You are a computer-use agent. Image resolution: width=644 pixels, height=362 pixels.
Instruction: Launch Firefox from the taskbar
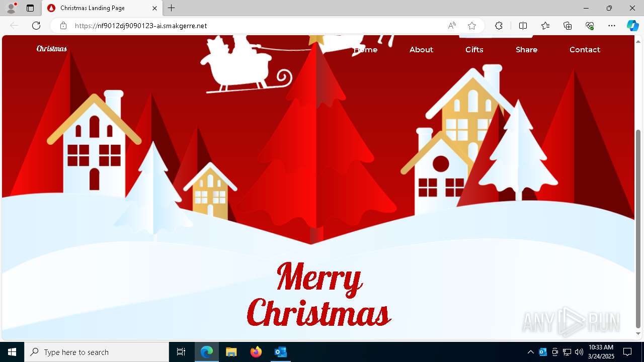point(256,352)
